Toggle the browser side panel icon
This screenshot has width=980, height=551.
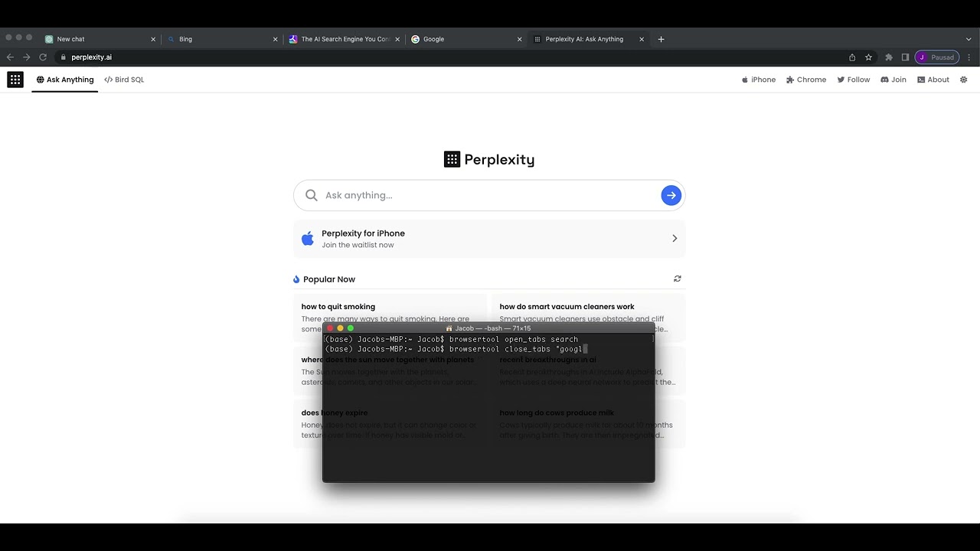pyautogui.click(x=905, y=57)
